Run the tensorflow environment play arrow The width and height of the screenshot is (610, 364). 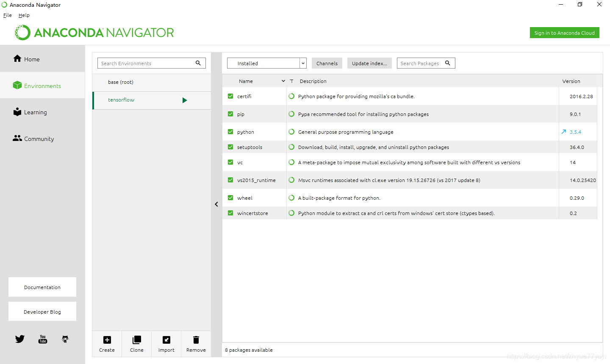coord(185,100)
